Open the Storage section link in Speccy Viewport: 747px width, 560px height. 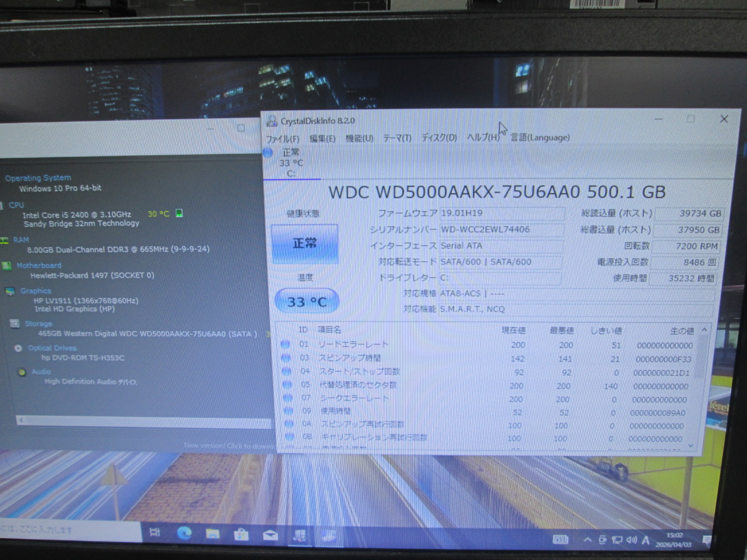[x=38, y=323]
